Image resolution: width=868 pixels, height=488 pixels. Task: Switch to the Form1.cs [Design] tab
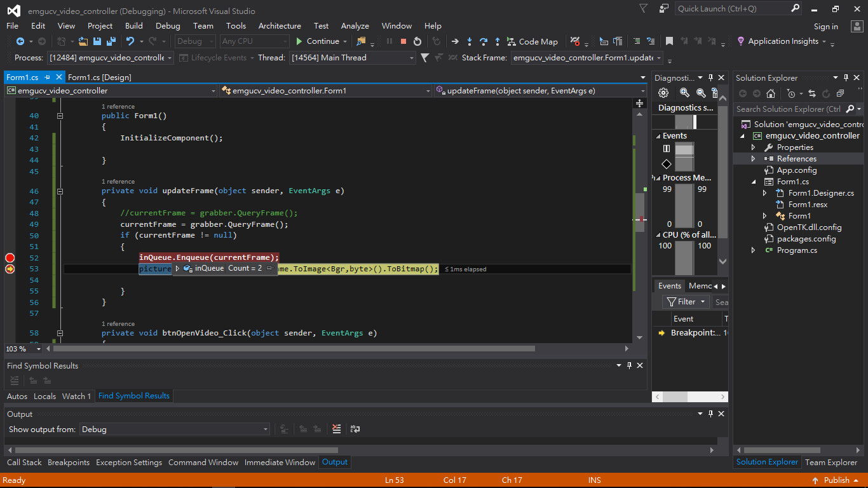(x=100, y=77)
